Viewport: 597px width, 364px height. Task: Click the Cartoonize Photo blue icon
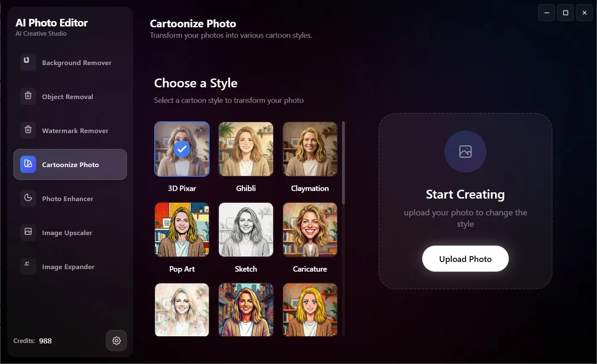pos(28,165)
